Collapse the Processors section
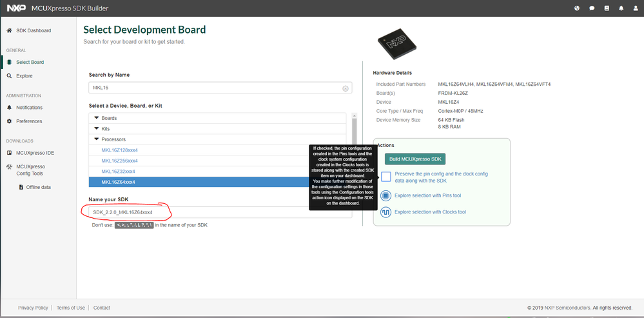This screenshot has height=318, width=644. click(x=97, y=139)
